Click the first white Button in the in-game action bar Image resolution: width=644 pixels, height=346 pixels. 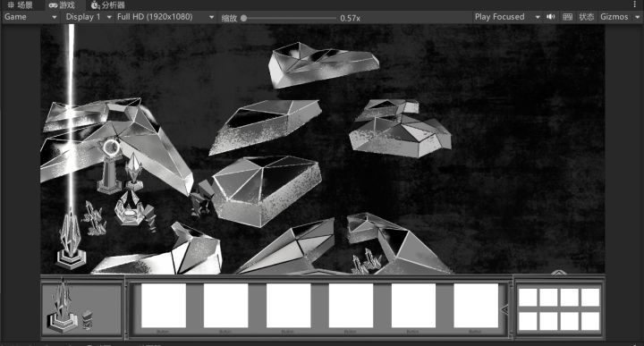pos(164,306)
